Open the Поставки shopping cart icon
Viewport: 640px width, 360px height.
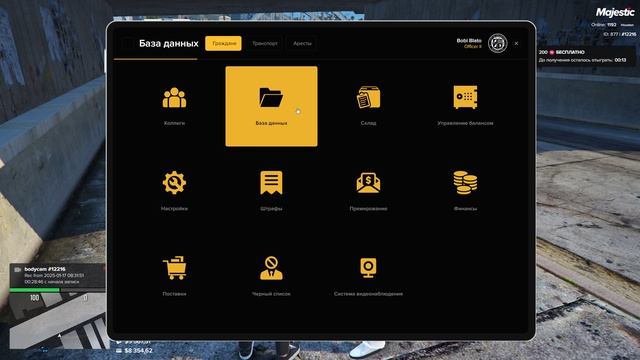tap(174, 268)
